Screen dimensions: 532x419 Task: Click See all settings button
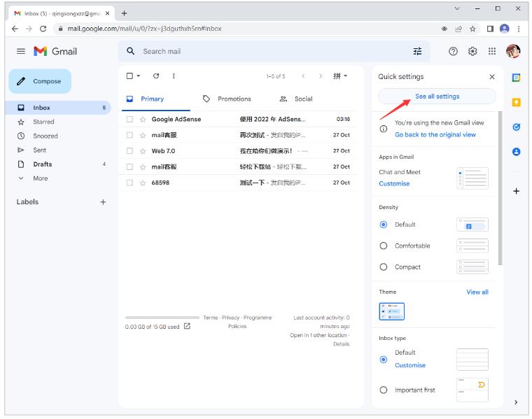click(437, 97)
